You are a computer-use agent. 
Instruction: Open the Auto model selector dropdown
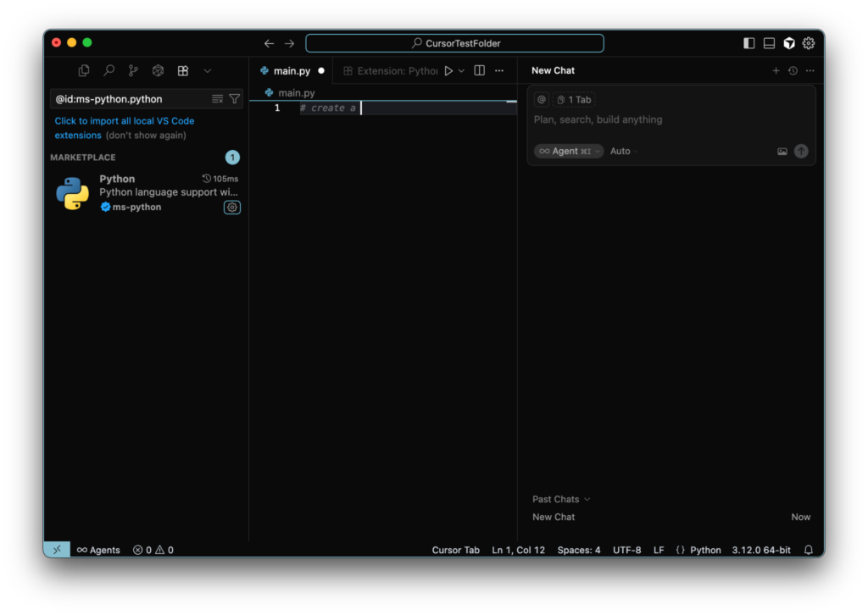point(624,152)
